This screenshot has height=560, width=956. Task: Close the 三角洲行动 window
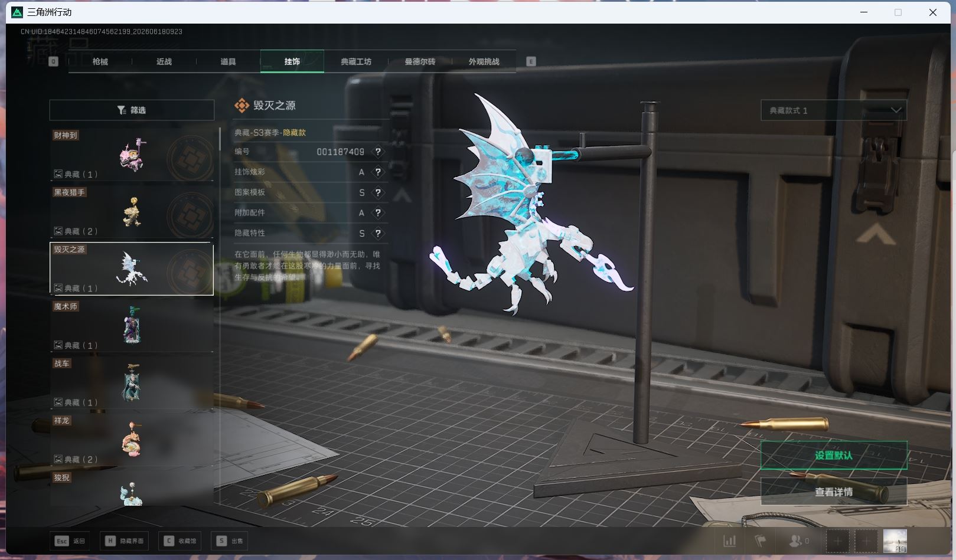pos(933,12)
